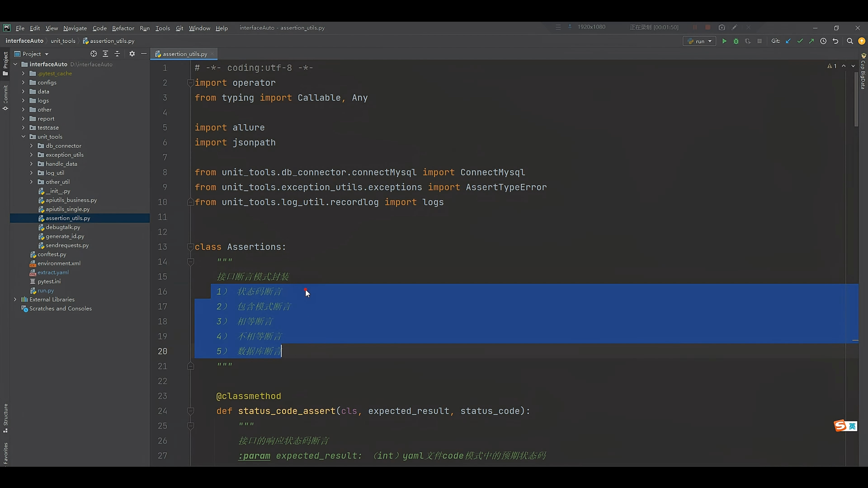The image size is (868, 488).
Task: Click the editor vertical scrollbar
Action: 856,99
